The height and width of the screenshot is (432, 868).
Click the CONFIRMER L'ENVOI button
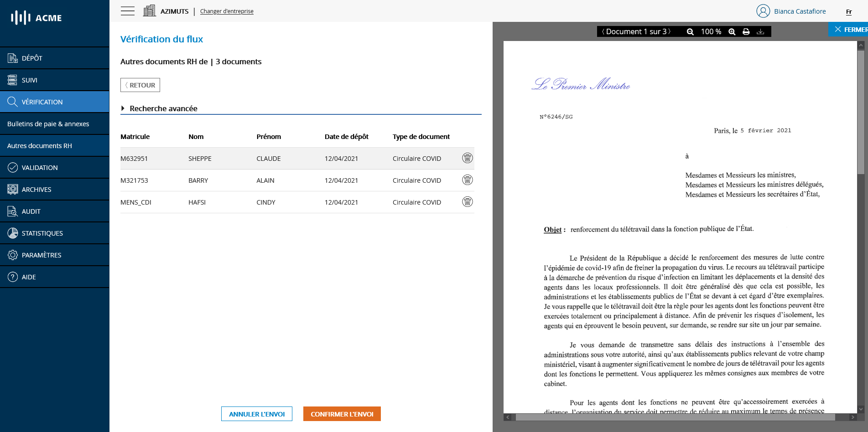pos(342,414)
